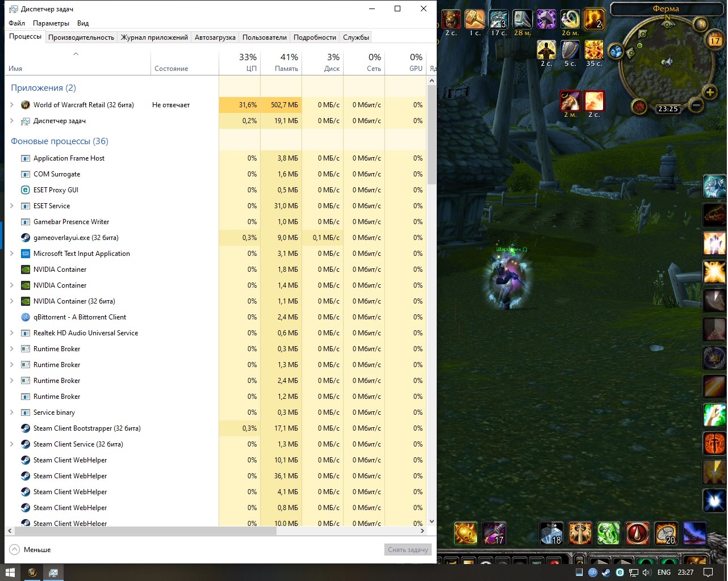
Task: Activate the green skull ability icon
Action: pos(608,533)
